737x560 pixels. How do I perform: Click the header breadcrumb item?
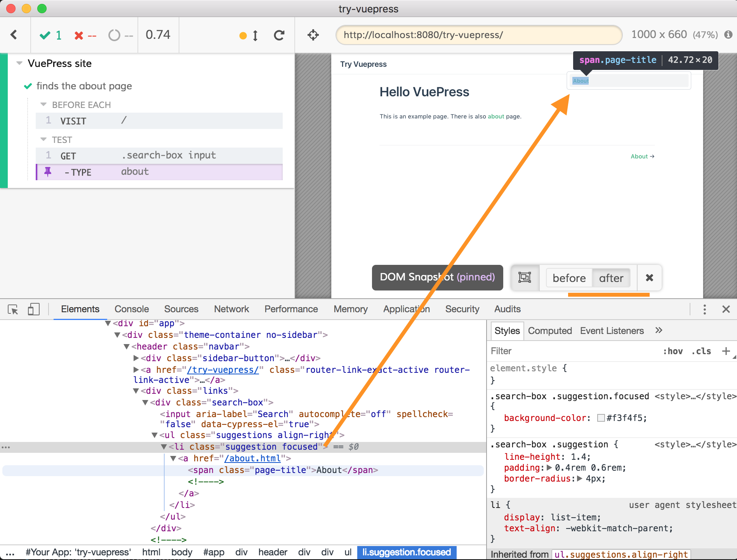pyautogui.click(x=273, y=552)
